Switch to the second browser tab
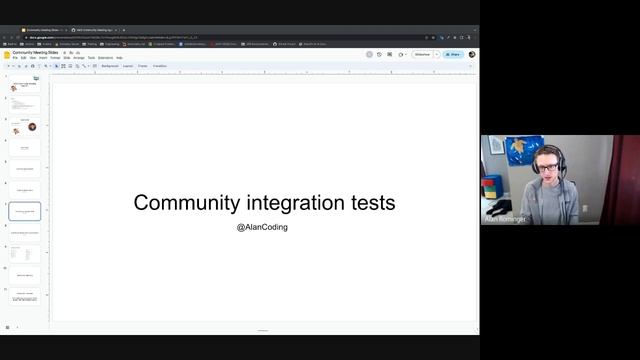The height and width of the screenshot is (360, 640). coord(95,30)
